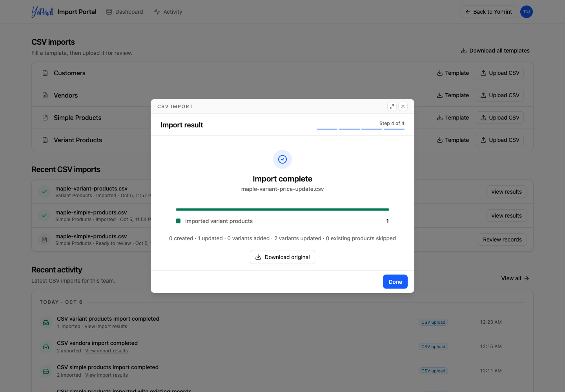Click the file icon for the ready-to-review import

(x=44, y=240)
